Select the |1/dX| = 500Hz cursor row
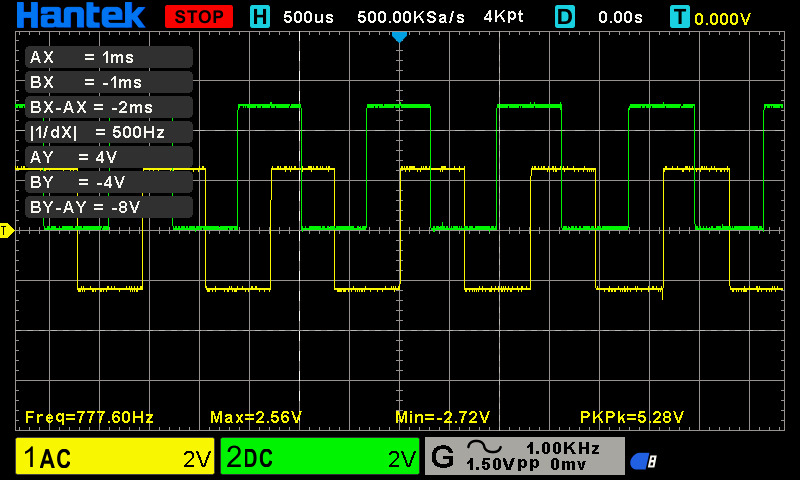 pyautogui.click(x=109, y=132)
